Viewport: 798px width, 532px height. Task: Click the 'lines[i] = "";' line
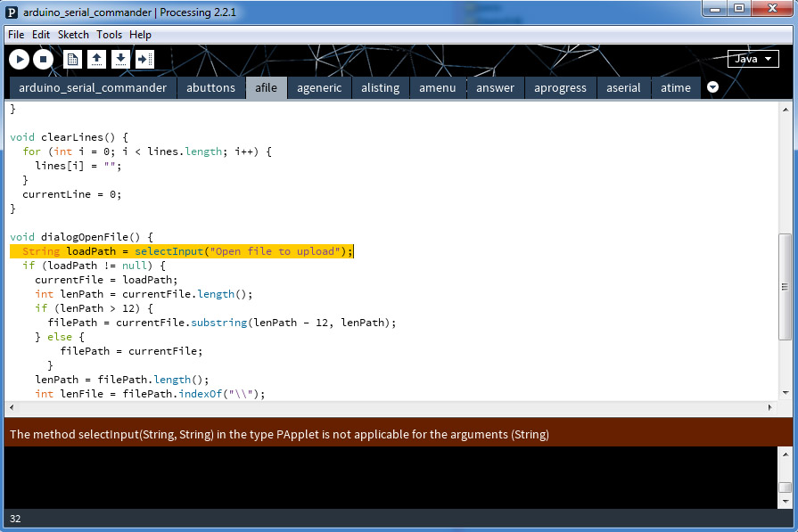coord(78,166)
